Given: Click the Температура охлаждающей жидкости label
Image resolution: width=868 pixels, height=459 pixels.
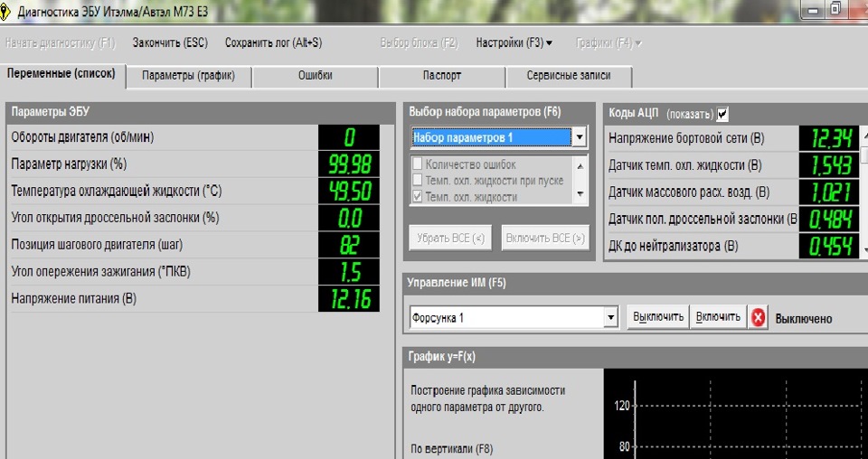Looking at the screenshot, I should pos(117,192).
